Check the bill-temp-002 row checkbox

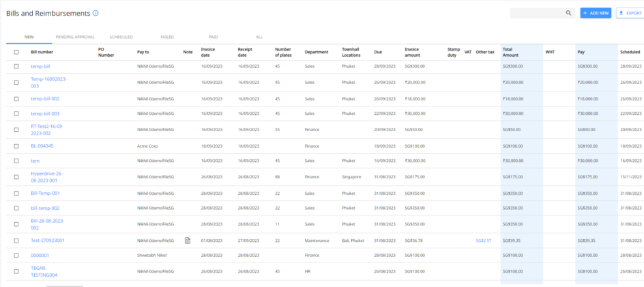pos(16,208)
